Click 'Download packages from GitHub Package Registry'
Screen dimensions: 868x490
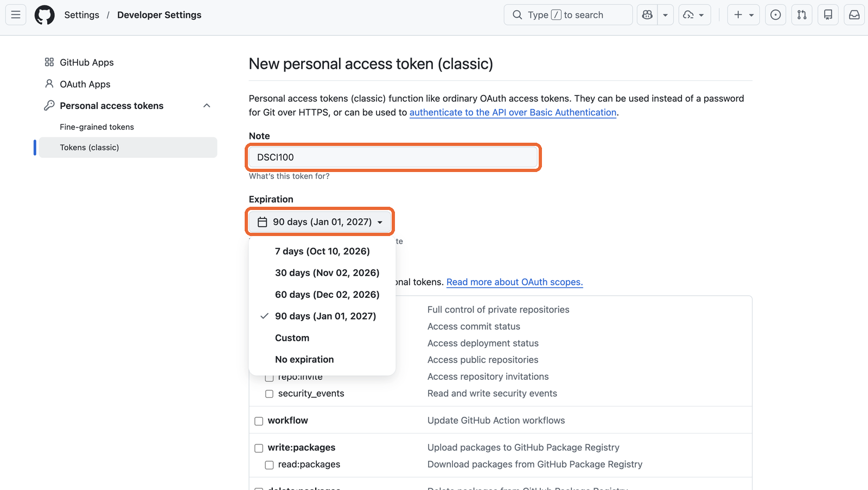tap(535, 464)
